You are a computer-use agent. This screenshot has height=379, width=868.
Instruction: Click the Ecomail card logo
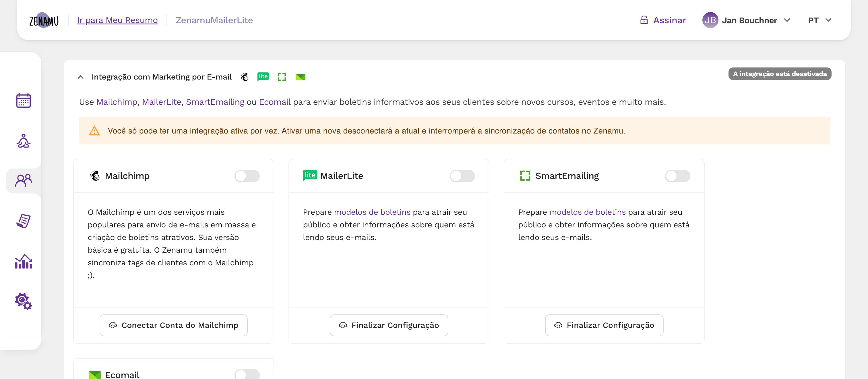pyautogui.click(x=95, y=375)
